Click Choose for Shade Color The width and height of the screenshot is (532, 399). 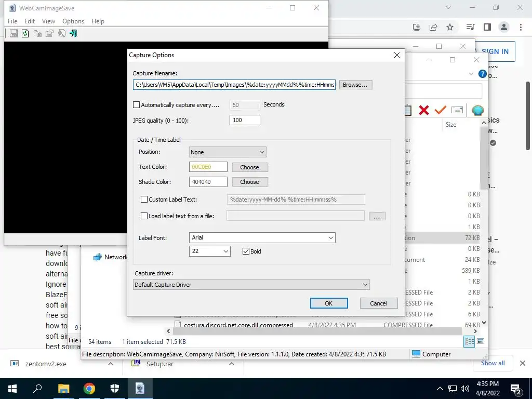coord(250,182)
